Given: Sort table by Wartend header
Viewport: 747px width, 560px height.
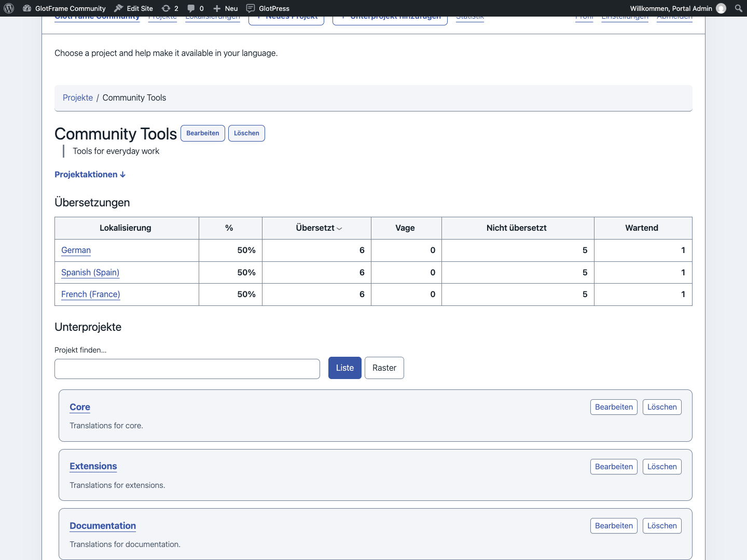Looking at the screenshot, I should pos(642,228).
